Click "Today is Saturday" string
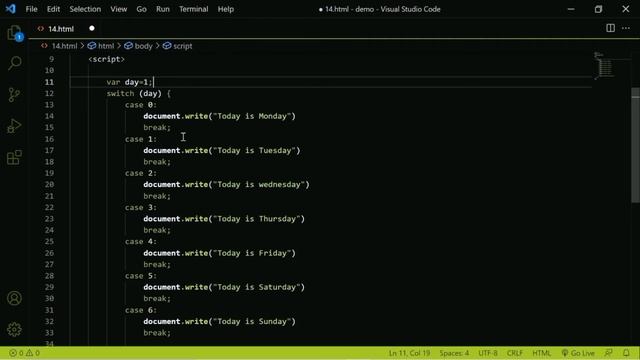 [x=256, y=287]
